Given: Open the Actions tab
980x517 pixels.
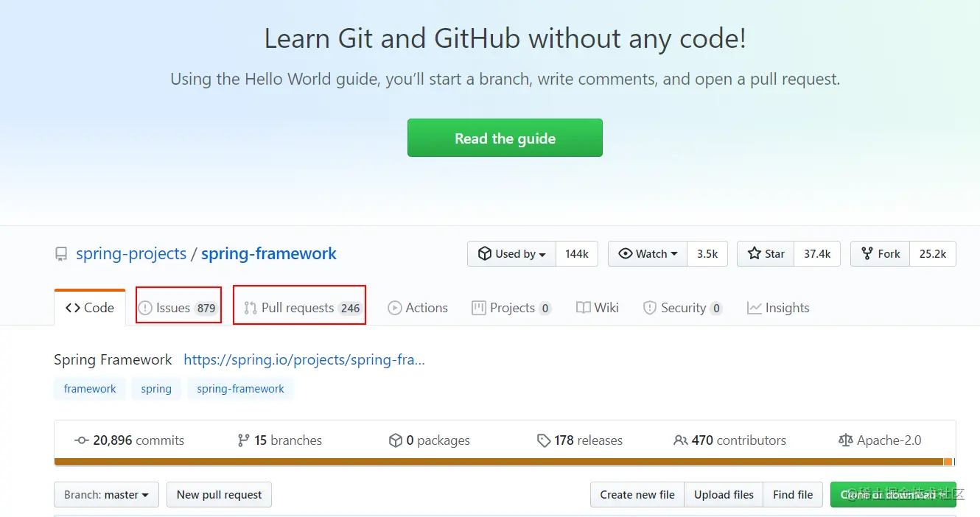Looking at the screenshot, I should [x=418, y=308].
